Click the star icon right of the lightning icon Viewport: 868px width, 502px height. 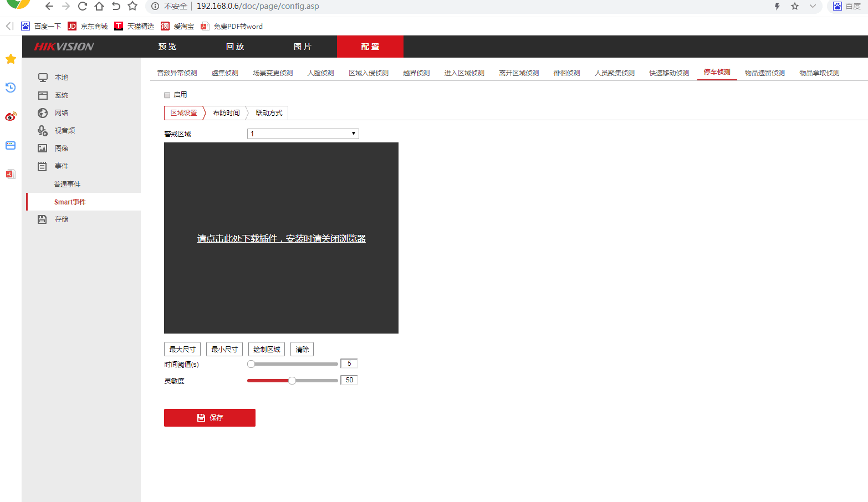click(795, 6)
